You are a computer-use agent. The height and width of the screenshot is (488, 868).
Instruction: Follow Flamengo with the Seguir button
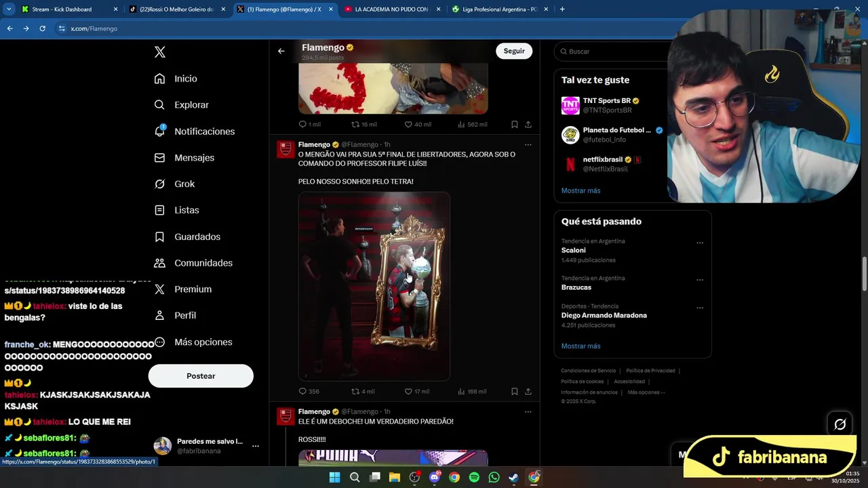coord(514,51)
